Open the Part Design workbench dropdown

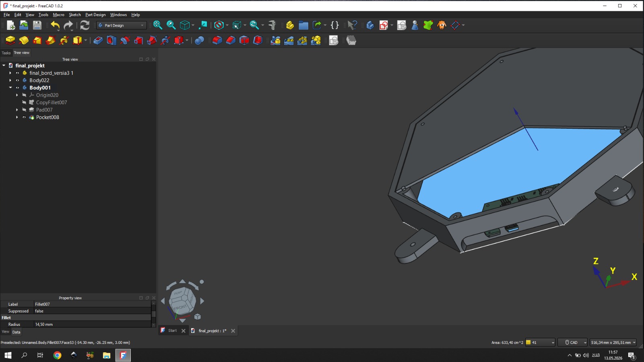coord(121,25)
